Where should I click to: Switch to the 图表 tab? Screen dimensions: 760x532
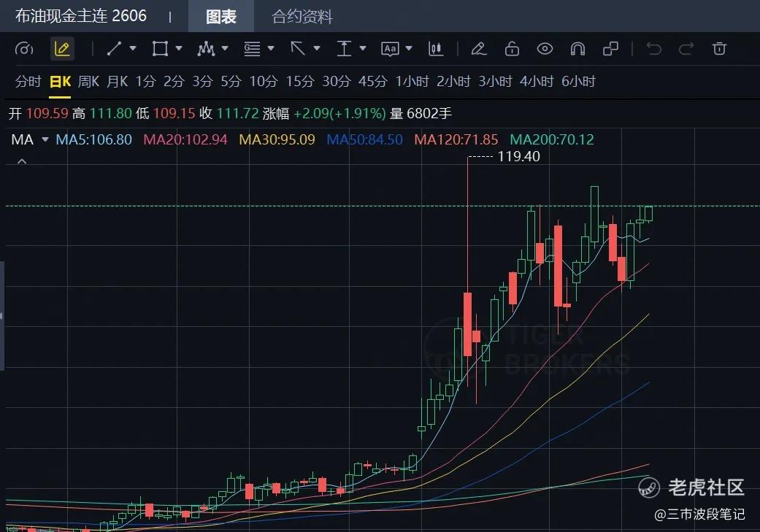[221, 17]
